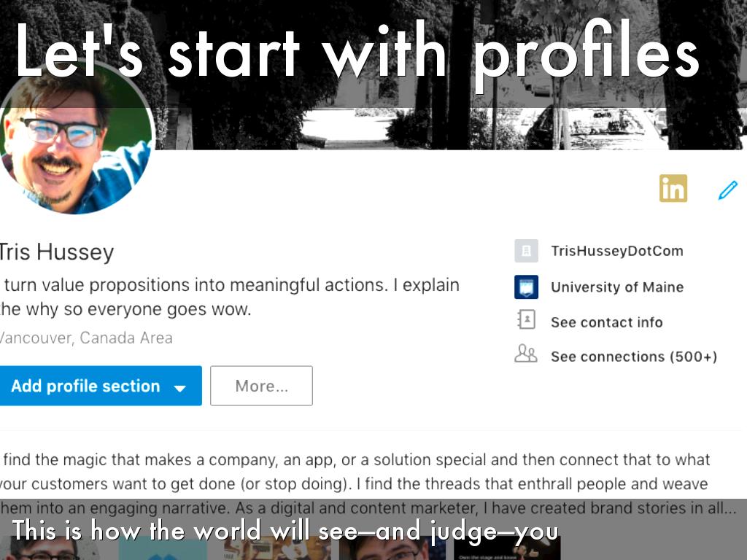The width and height of the screenshot is (747, 560).
Task: Click the University of Maine logo icon
Action: click(526, 287)
